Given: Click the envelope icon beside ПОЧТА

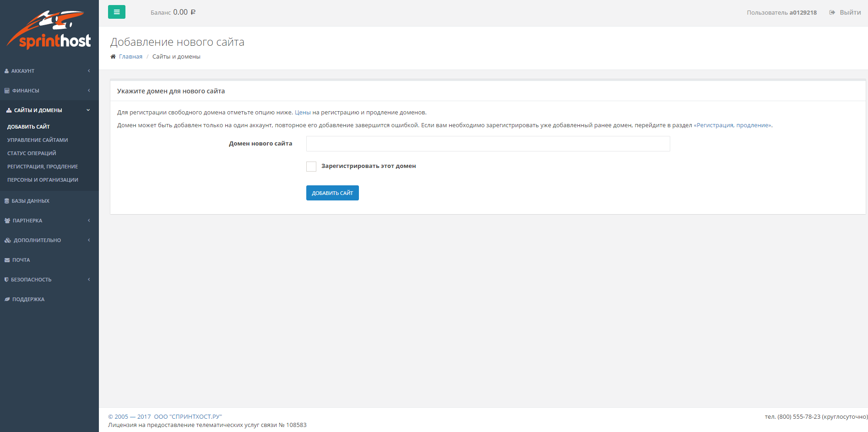Looking at the screenshot, I should coord(7,260).
